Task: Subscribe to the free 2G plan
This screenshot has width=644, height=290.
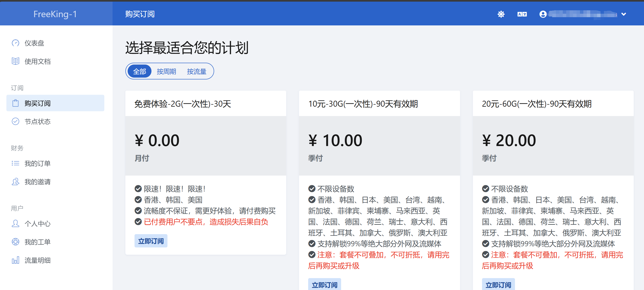Action: click(x=151, y=241)
